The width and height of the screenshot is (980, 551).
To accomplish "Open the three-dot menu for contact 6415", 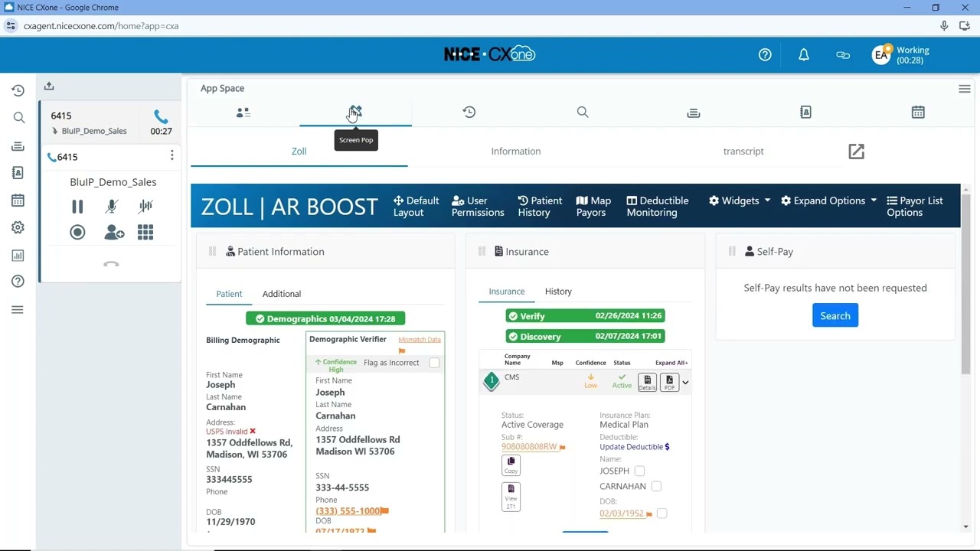I will (171, 156).
